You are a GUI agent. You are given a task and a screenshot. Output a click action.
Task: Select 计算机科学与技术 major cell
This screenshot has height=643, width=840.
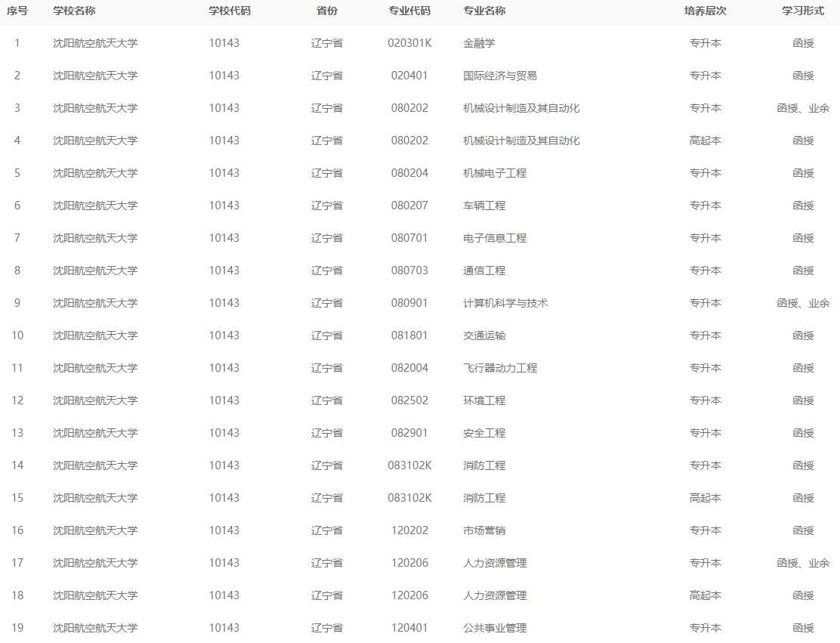coord(505,303)
